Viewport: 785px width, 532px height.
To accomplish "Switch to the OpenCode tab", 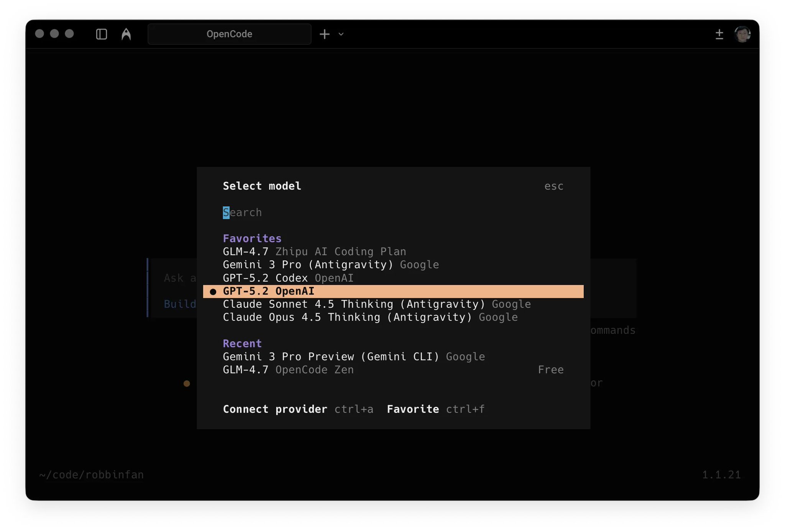I will [x=229, y=34].
